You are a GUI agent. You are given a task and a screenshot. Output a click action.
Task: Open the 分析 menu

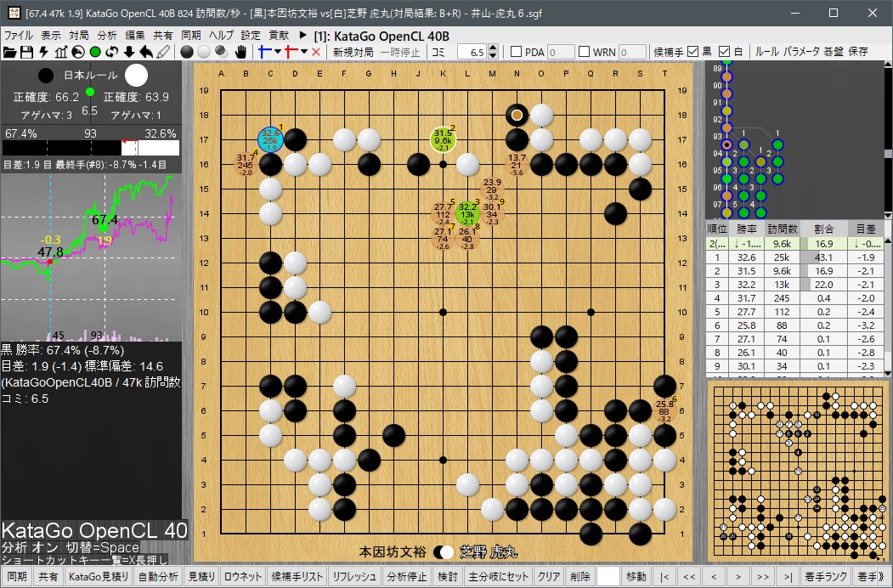point(107,36)
